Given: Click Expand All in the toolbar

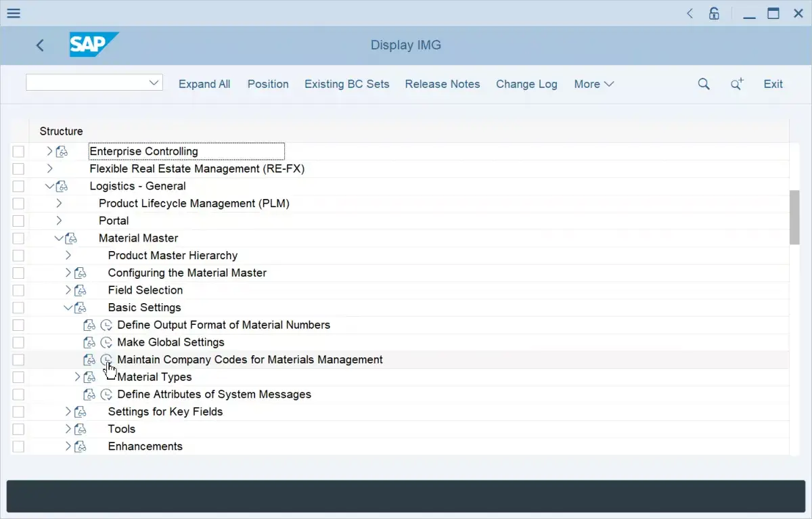Looking at the screenshot, I should tap(204, 84).
